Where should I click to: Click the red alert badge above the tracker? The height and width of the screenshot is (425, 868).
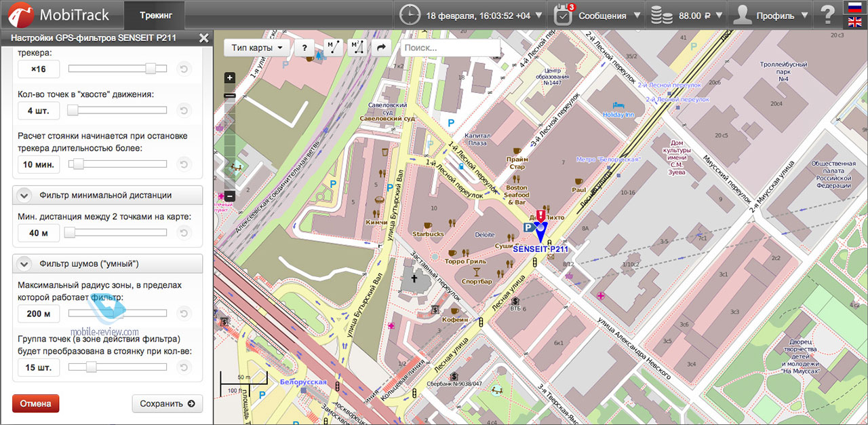(x=540, y=215)
